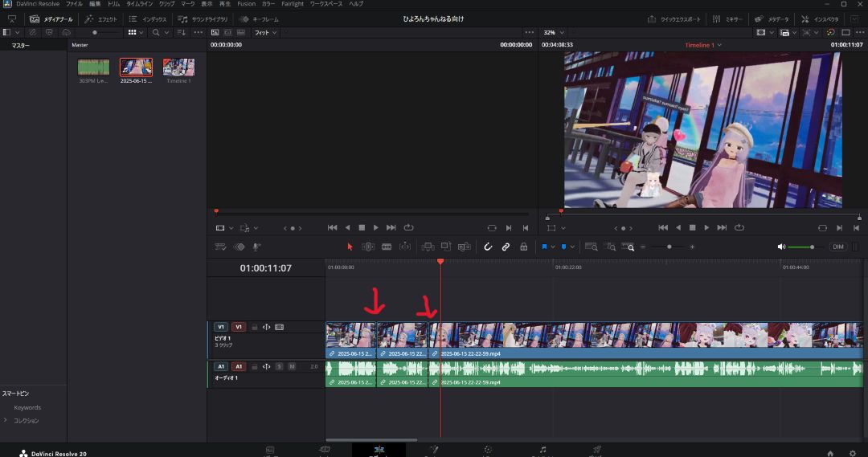Open the フィット source viewer zoom dropdown
Viewport: 868px width, 457px height.
pyautogui.click(x=265, y=33)
